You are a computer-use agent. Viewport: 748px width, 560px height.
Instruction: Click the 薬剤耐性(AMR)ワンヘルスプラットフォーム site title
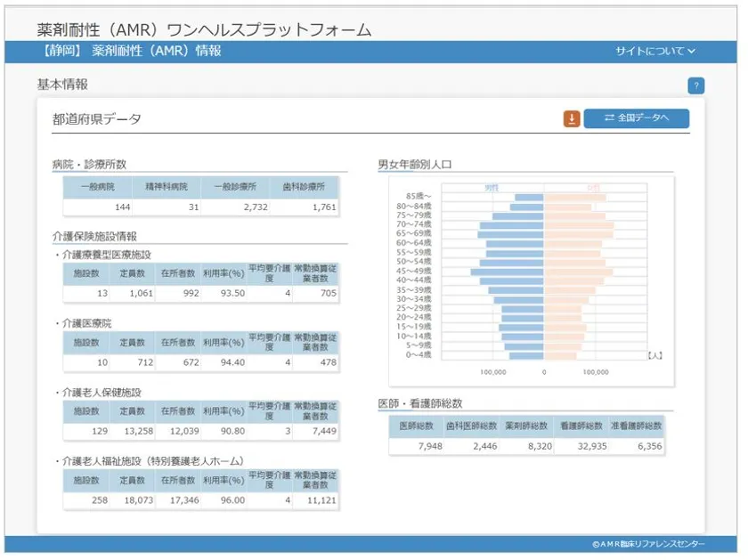[204, 29]
